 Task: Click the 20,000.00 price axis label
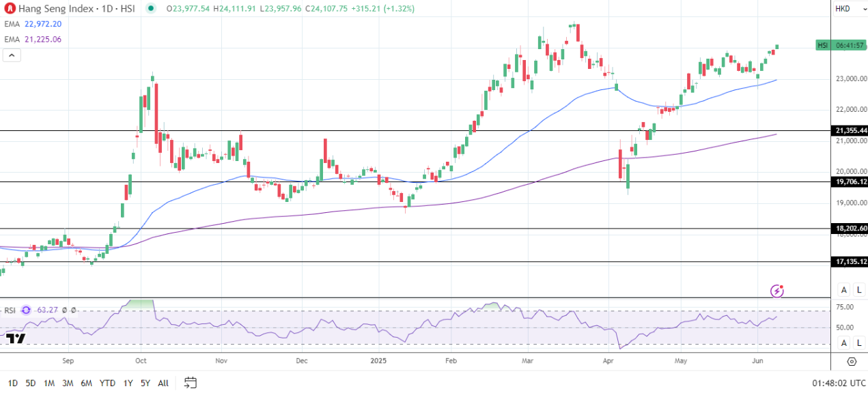pyautogui.click(x=850, y=171)
